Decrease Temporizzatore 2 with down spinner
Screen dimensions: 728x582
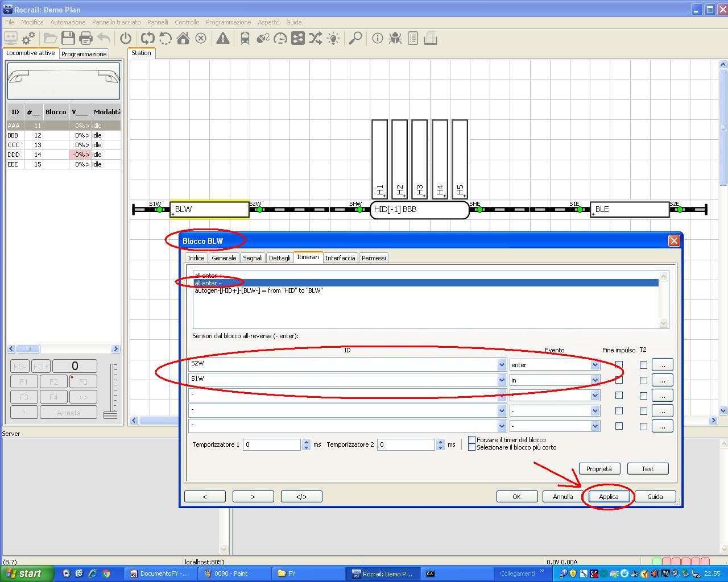(440, 447)
